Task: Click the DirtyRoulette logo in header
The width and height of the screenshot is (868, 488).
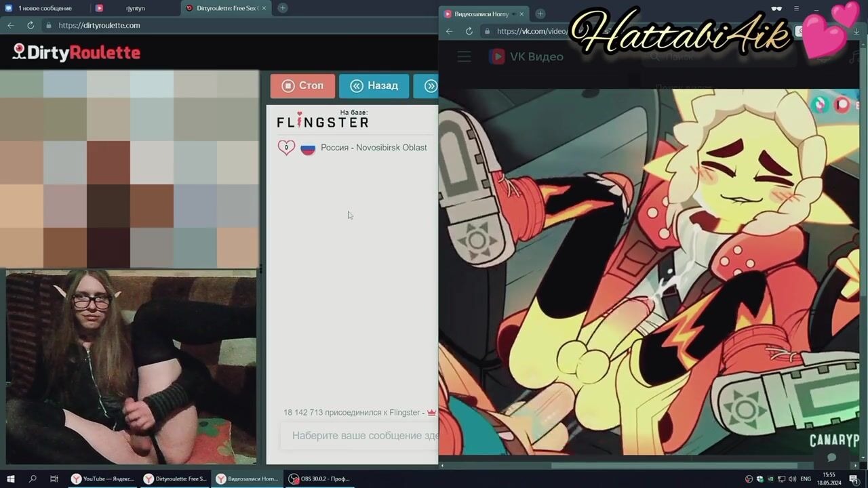Action: pyautogui.click(x=77, y=53)
